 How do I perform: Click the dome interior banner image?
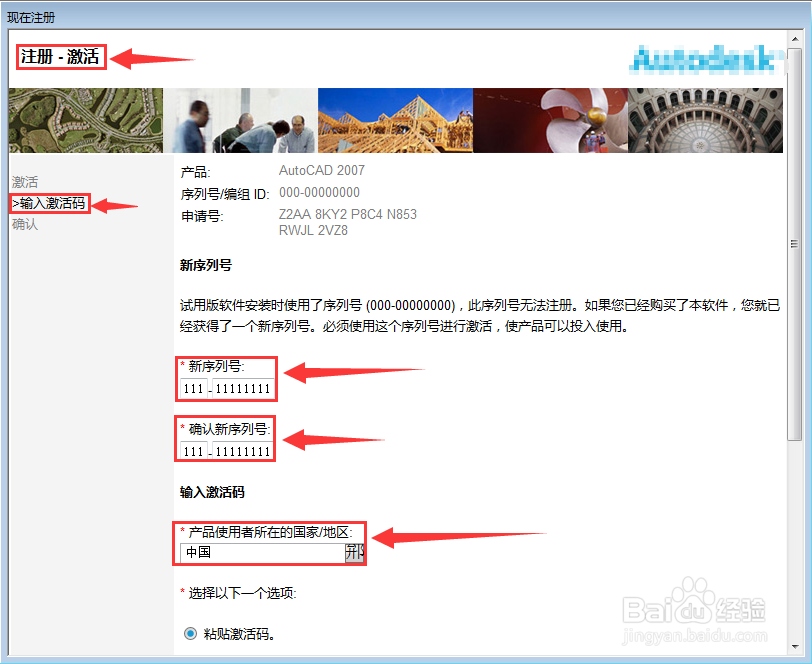(x=705, y=120)
